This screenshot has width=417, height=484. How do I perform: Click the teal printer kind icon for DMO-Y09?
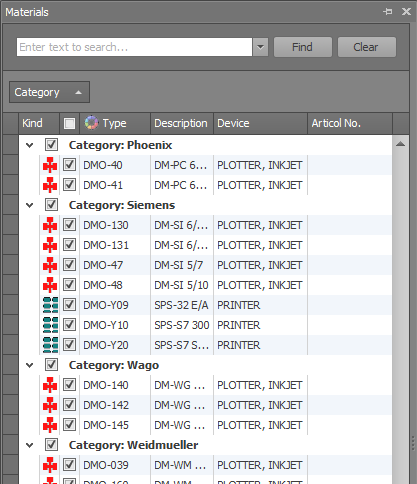click(50, 305)
